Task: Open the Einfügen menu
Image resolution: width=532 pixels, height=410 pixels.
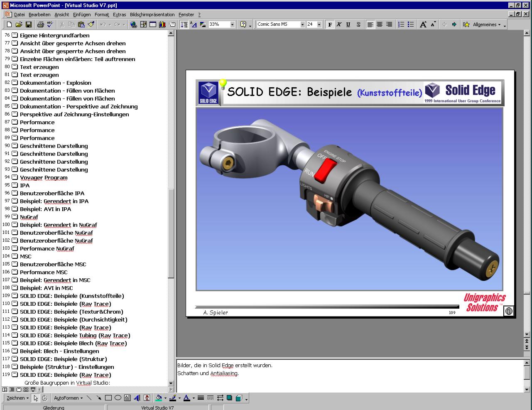Action: (82, 15)
